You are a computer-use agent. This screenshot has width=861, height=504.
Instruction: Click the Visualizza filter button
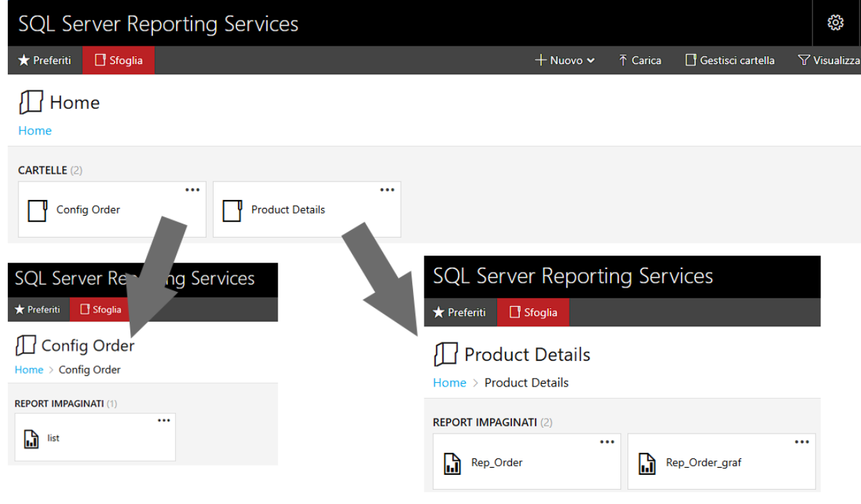coord(829,61)
